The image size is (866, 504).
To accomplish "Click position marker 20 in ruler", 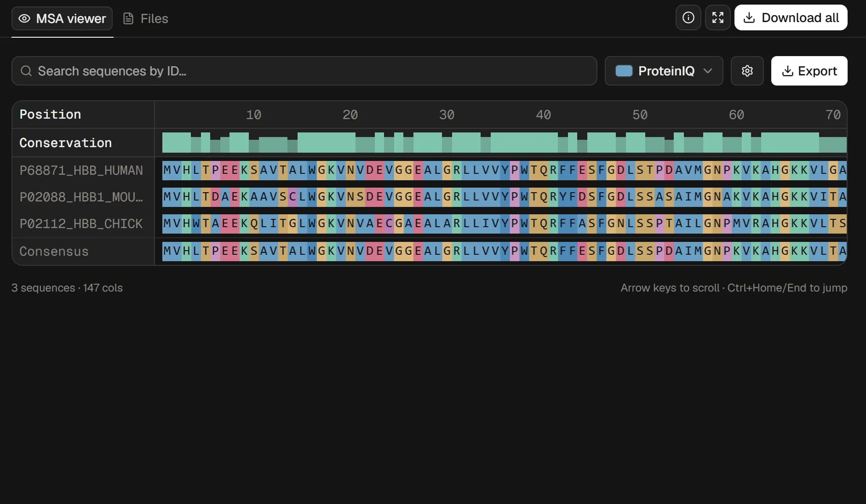I will (x=350, y=115).
